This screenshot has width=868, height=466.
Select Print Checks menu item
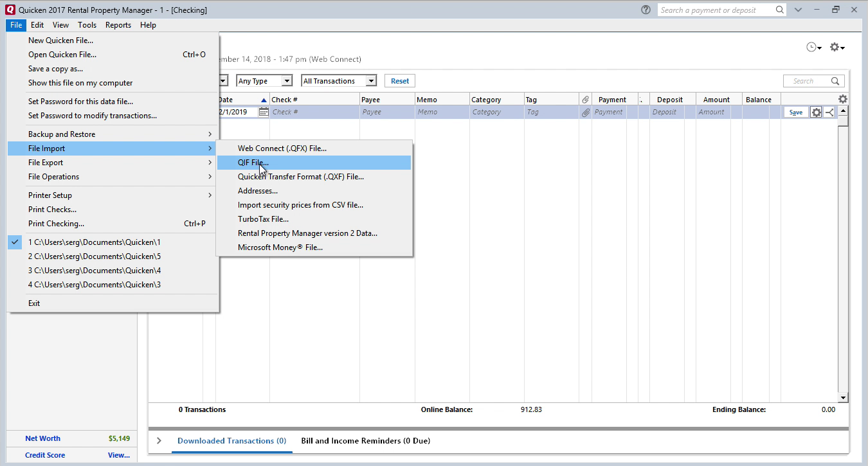pyautogui.click(x=113, y=210)
